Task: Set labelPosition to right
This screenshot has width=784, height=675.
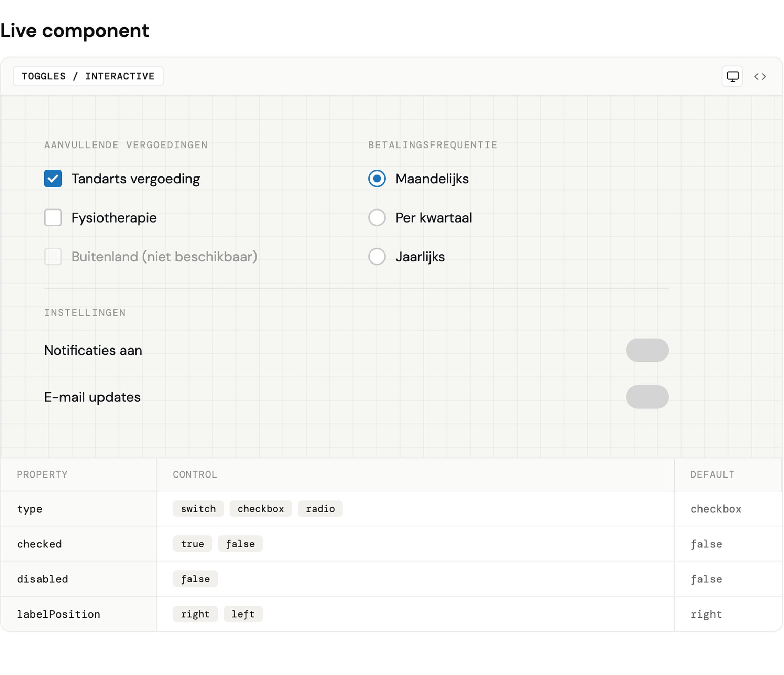Action: (195, 614)
